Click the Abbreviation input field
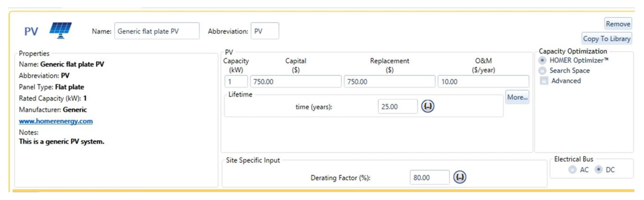This screenshot has width=644, height=200. (265, 31)
